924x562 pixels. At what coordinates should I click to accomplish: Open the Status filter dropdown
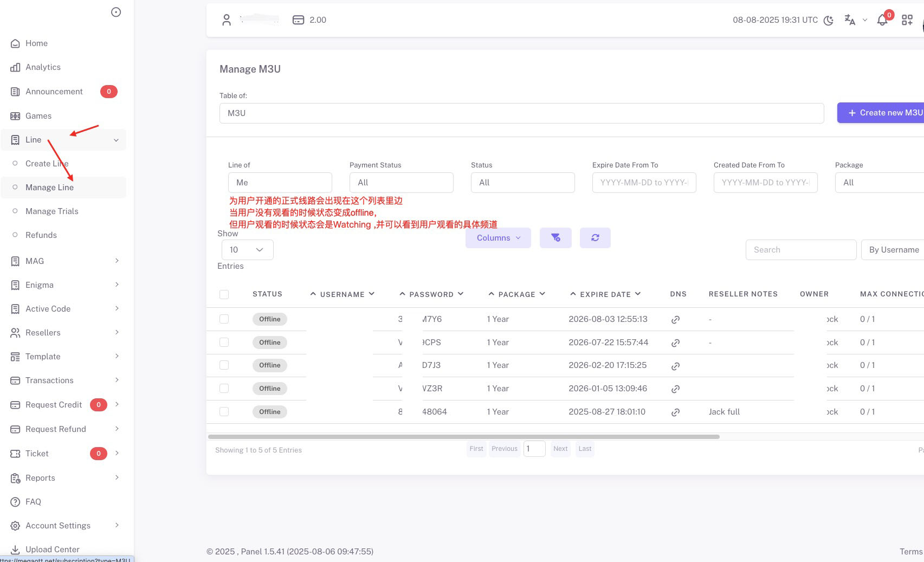522,183
